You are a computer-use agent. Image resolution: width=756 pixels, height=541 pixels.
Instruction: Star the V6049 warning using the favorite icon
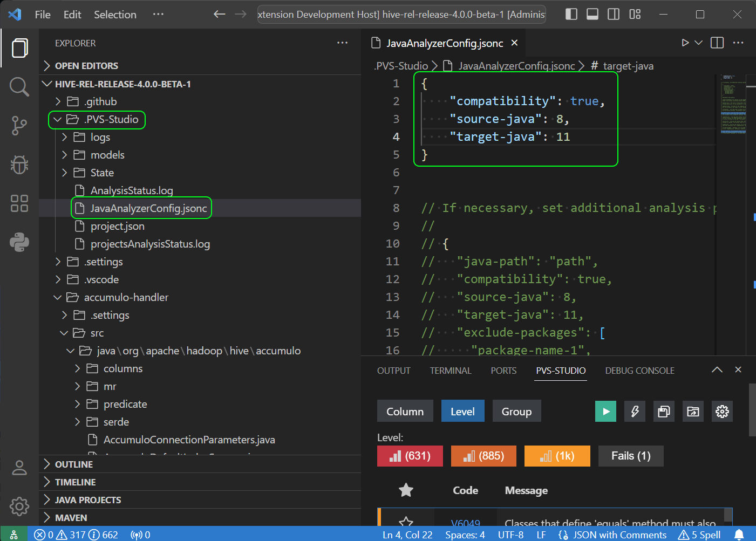tap(406, 521)
